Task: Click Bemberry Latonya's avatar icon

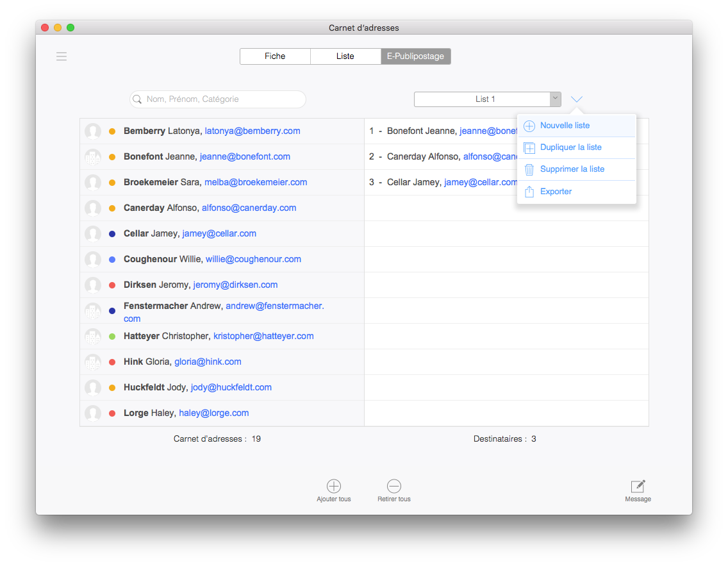Action: [x=93, y=131]
